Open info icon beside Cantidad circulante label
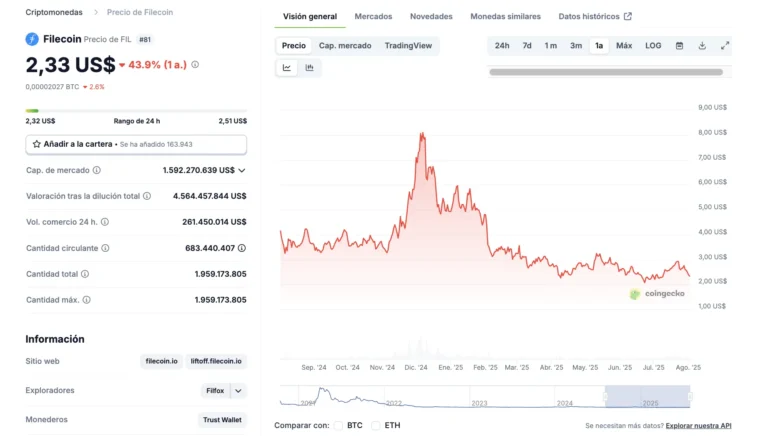This screenshot has width=768, height=436. [x=105, y=248]
